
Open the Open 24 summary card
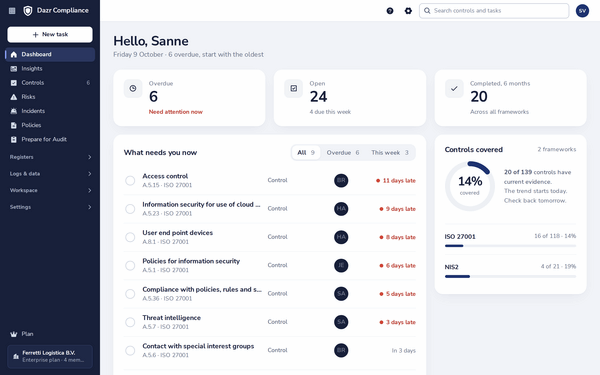coord(350,98)
